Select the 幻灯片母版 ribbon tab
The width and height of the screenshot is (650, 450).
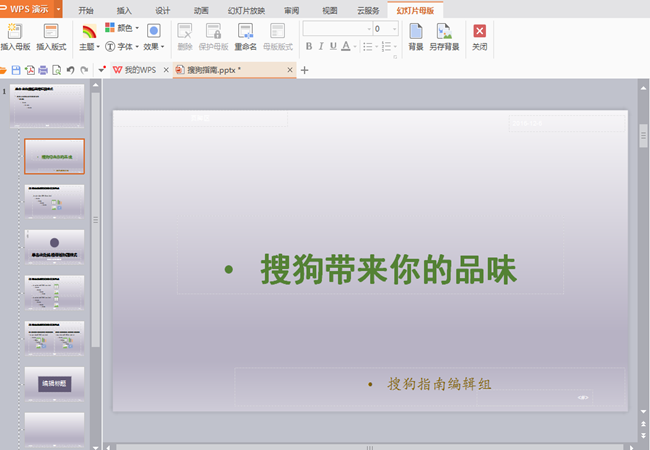click(x=415, y=10)
